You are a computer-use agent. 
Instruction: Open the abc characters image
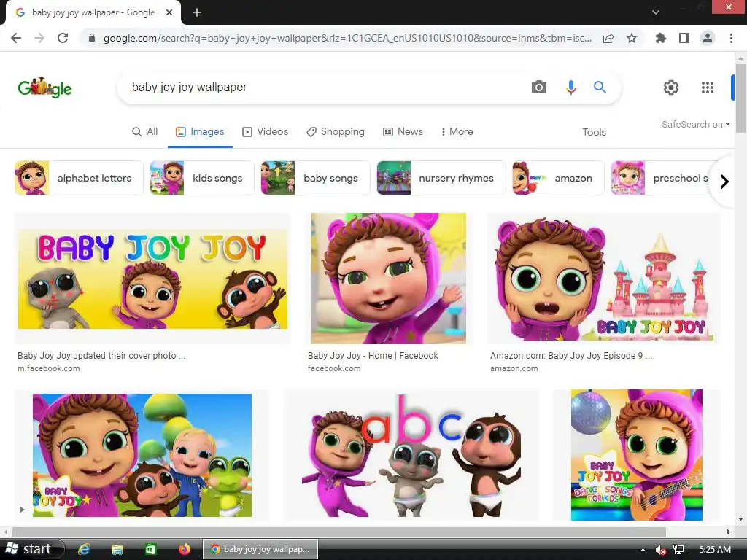(411, 455)
